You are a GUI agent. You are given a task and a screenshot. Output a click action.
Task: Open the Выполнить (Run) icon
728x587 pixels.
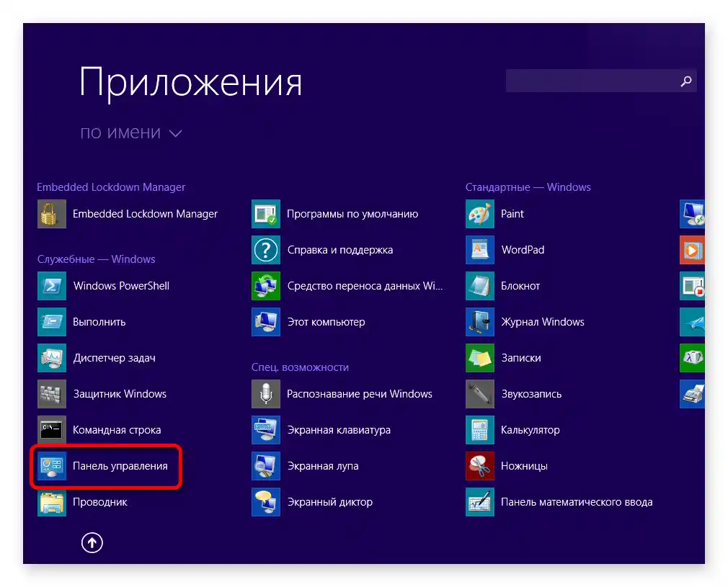[x=51, y=322]
